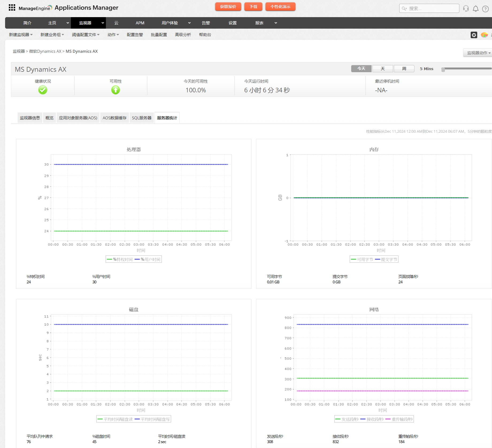This screenshot has height=448, width=492.
Task: Expand the 新建业务组 dropdown
Action: tap(52, 35)
